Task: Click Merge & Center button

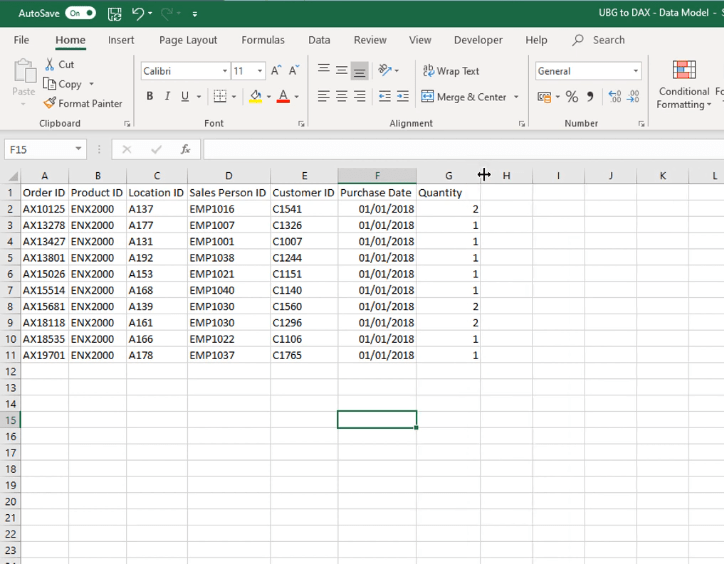Action: click(x=464, y=97)
